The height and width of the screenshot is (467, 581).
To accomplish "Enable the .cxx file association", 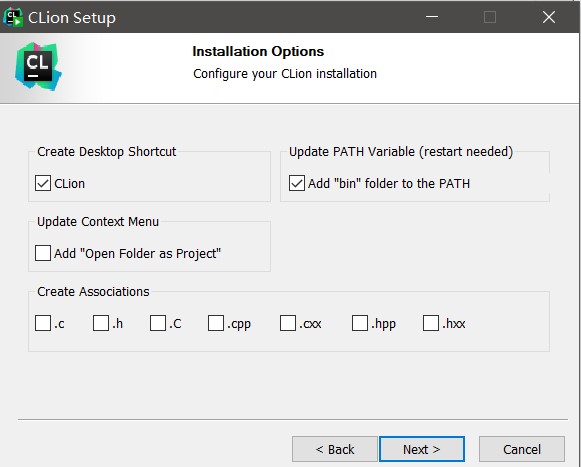I will [x=288, y=323].
